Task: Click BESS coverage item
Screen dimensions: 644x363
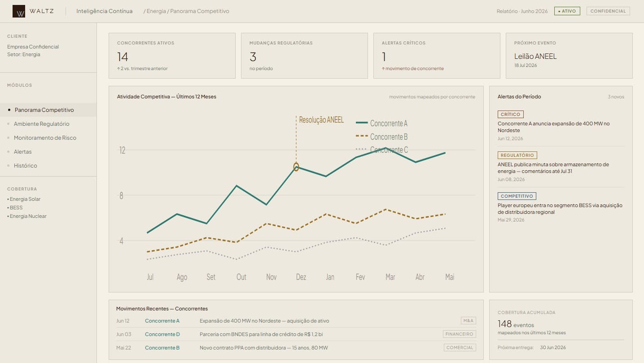Action: [x=15, y=208]
